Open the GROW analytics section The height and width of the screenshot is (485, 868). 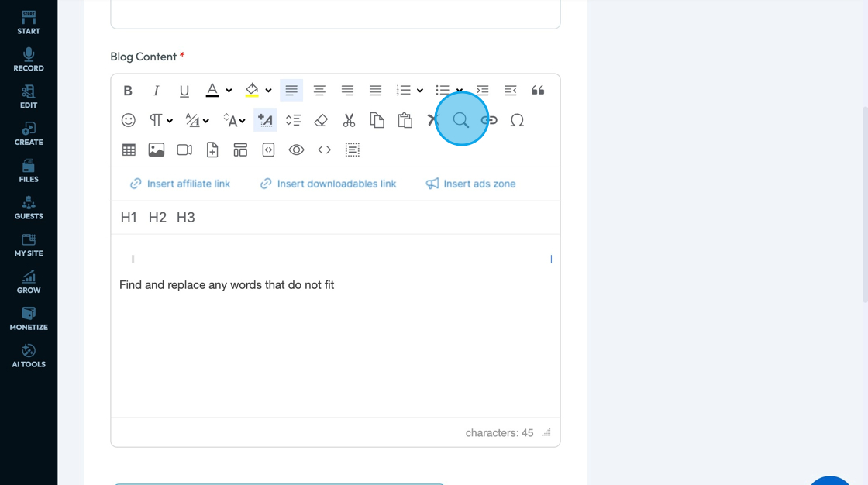click(29, 282)
